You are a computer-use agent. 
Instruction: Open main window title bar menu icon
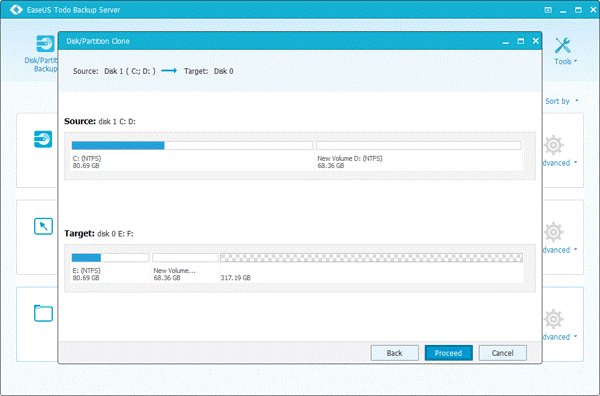click(x=548, y=10)
